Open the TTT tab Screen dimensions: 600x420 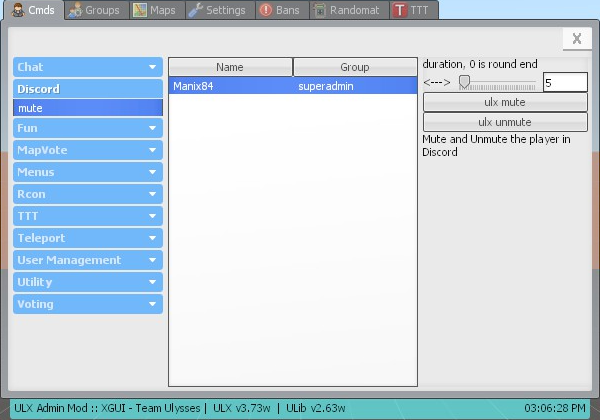(x=412, y=10)
